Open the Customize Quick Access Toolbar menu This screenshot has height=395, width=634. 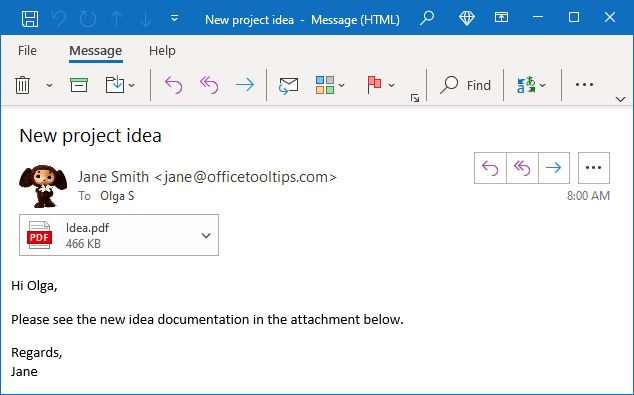point(174,18)
